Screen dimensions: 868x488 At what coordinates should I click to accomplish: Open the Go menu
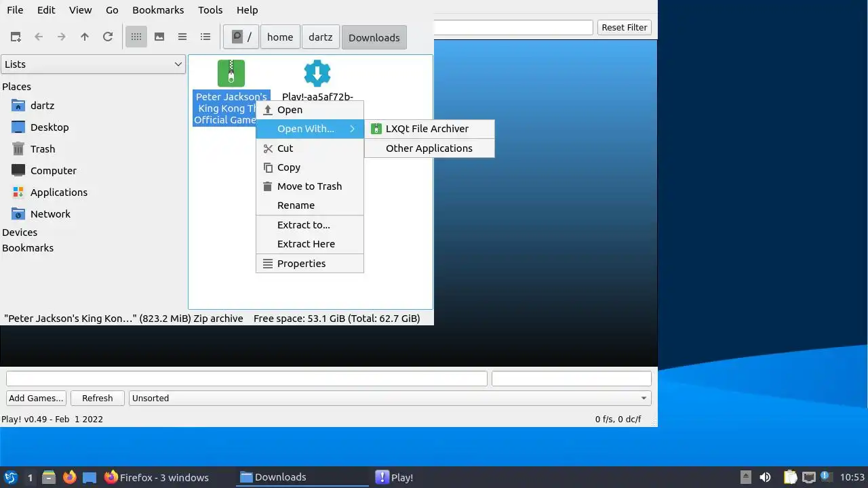coord(112,10)
